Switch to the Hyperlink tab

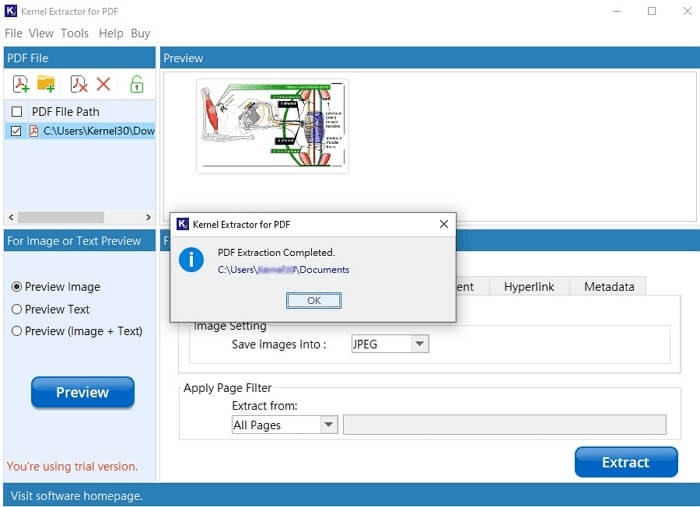click(529, 287)
